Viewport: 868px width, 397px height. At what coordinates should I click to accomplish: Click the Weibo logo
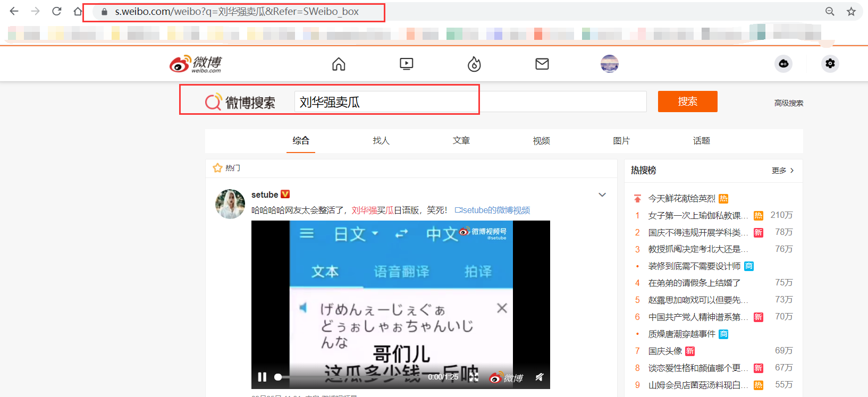click(196, 64)
